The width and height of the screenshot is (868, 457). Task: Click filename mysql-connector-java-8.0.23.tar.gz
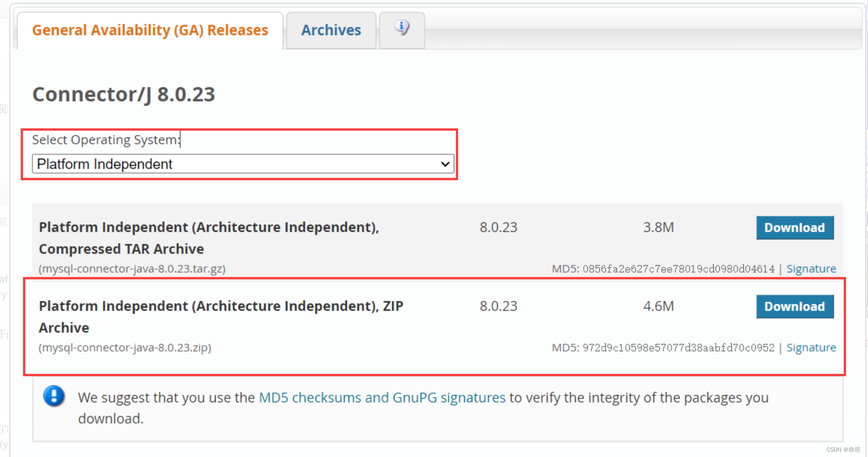click(x=132, y=269)
